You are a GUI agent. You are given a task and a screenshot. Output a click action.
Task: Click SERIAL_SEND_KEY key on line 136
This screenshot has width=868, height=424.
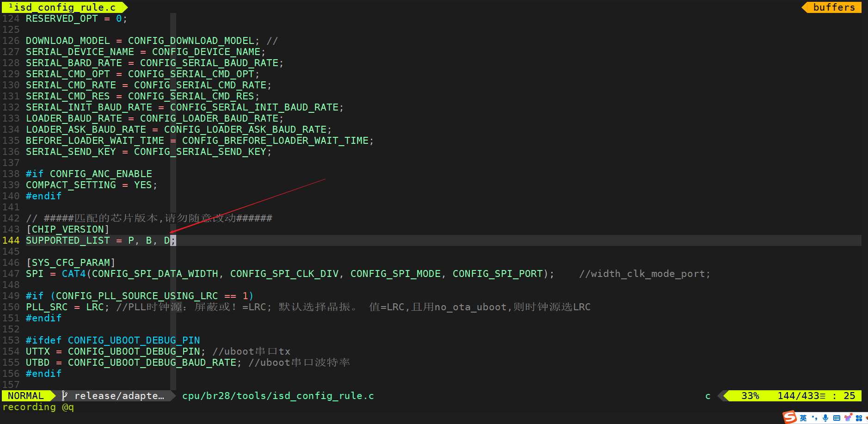[x=71, y=152]
